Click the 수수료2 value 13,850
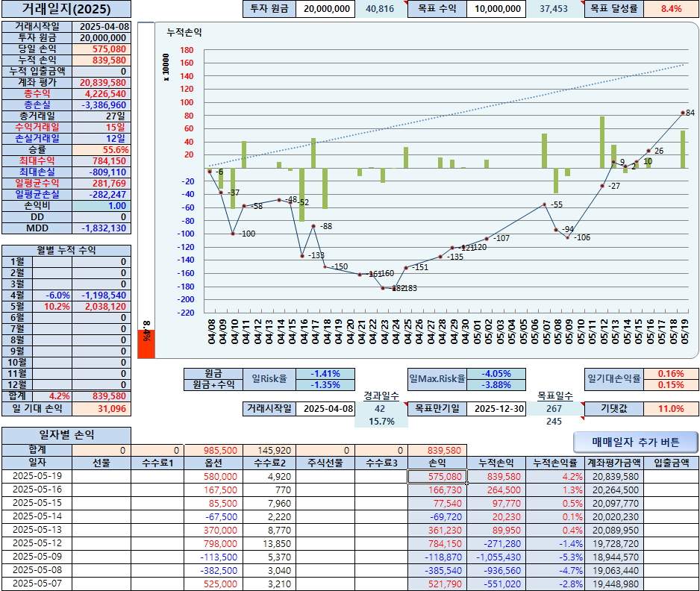The image size is (700, 591). coord(269,543)
